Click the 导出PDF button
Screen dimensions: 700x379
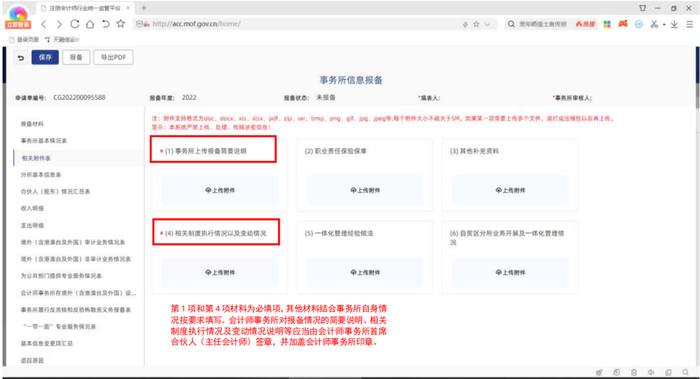pyautogui.click(x=113, y=57)
